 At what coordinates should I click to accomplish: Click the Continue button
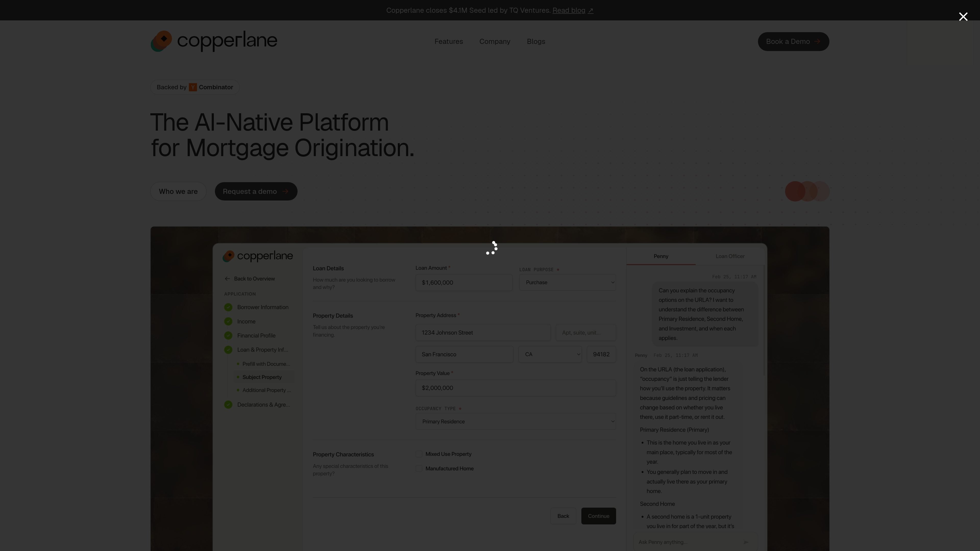click(x=598, y=516)
